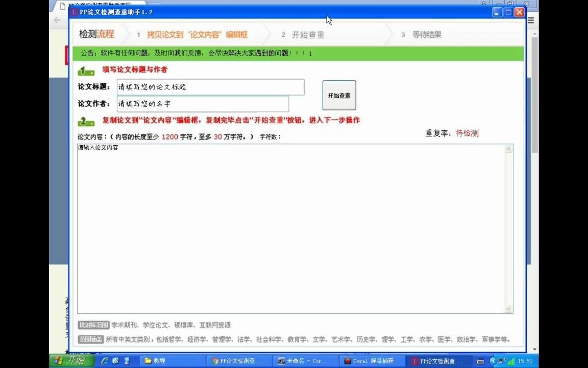This screenshot has width=588, height=368.
Task: Close the PP论文检测查重助手 window
Action: point(520,12)
